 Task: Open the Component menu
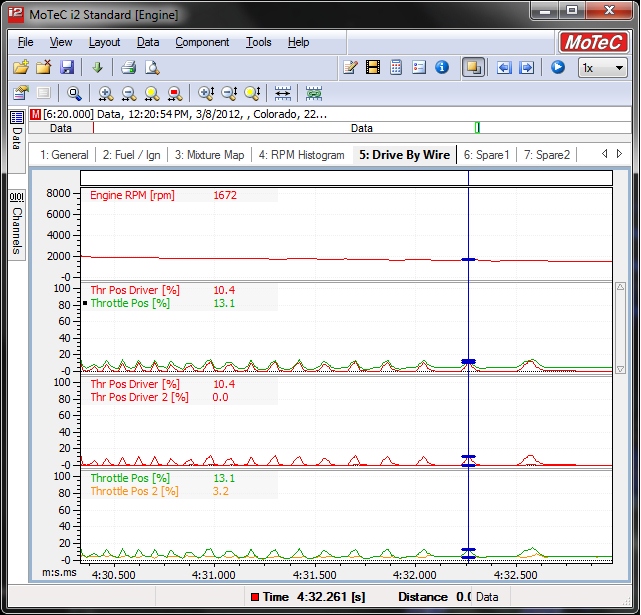click(202, 42)
